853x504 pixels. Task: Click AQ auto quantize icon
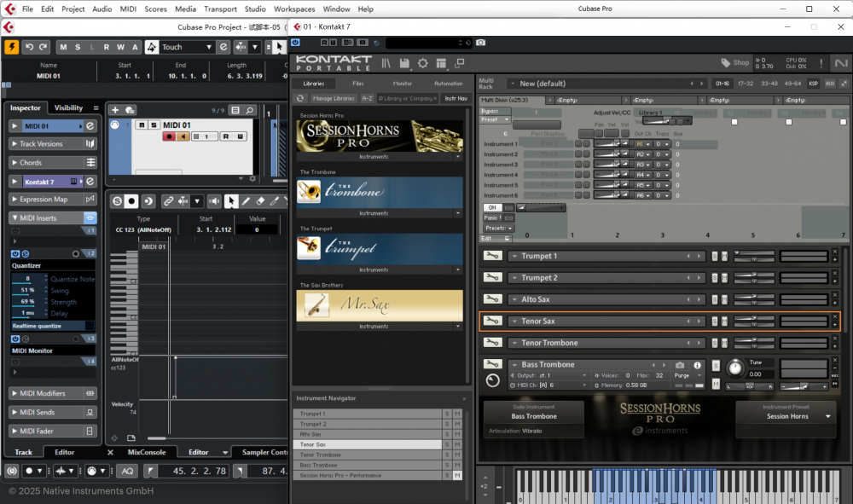click(x=127, y=471)
